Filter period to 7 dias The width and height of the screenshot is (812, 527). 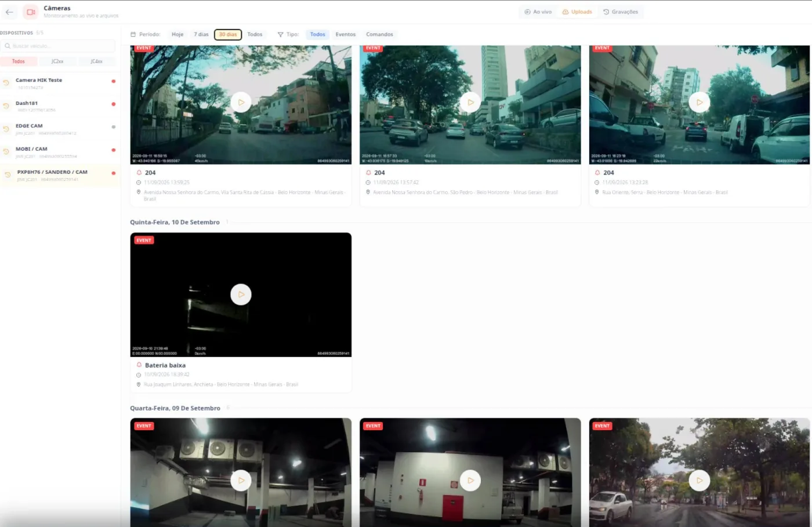tap(201, 34)
